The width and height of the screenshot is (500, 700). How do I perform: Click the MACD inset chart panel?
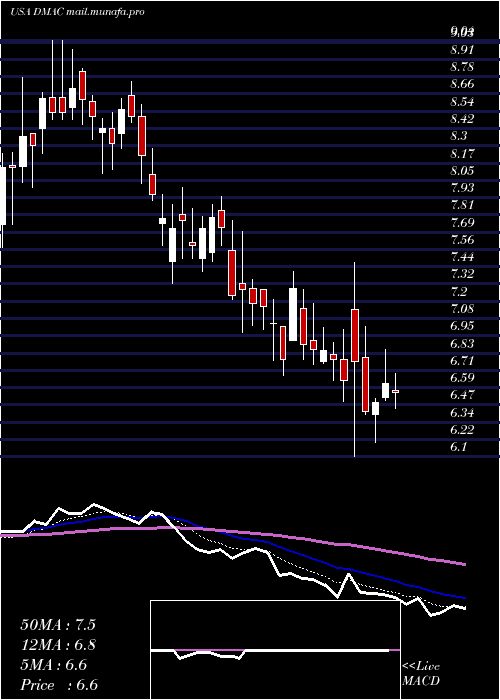275,650
